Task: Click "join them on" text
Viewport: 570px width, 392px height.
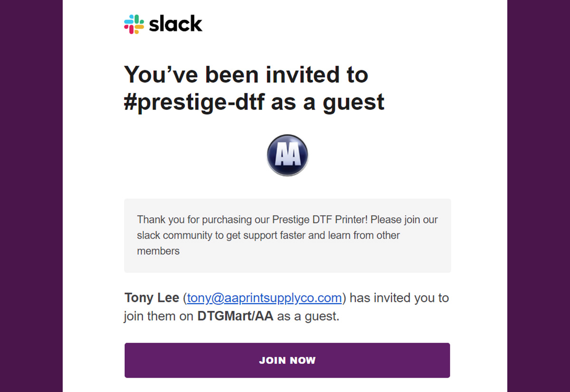Action: [x=159, y=316]
